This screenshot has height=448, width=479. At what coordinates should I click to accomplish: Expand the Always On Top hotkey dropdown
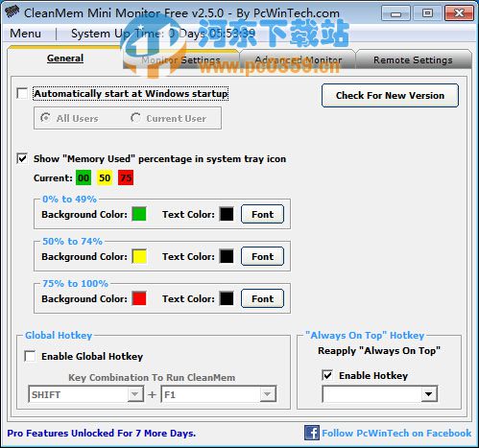coord(429,394)
